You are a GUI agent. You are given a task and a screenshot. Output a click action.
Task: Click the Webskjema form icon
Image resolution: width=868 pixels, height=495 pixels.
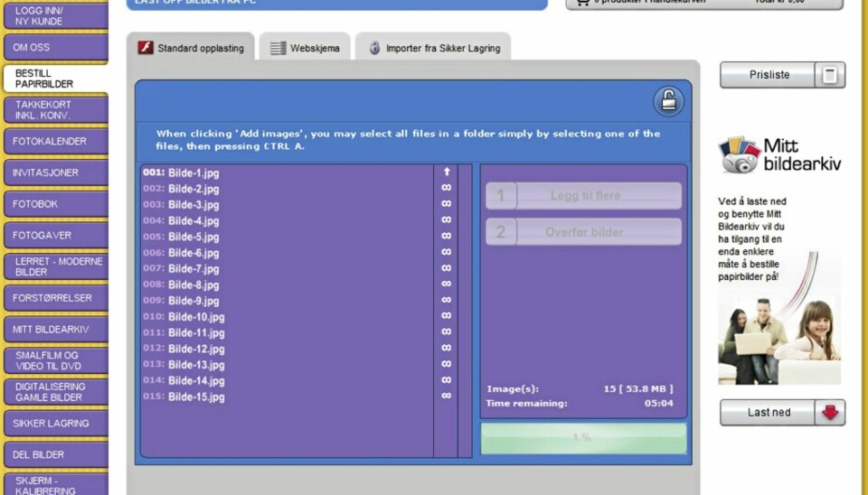pos(278,48)
